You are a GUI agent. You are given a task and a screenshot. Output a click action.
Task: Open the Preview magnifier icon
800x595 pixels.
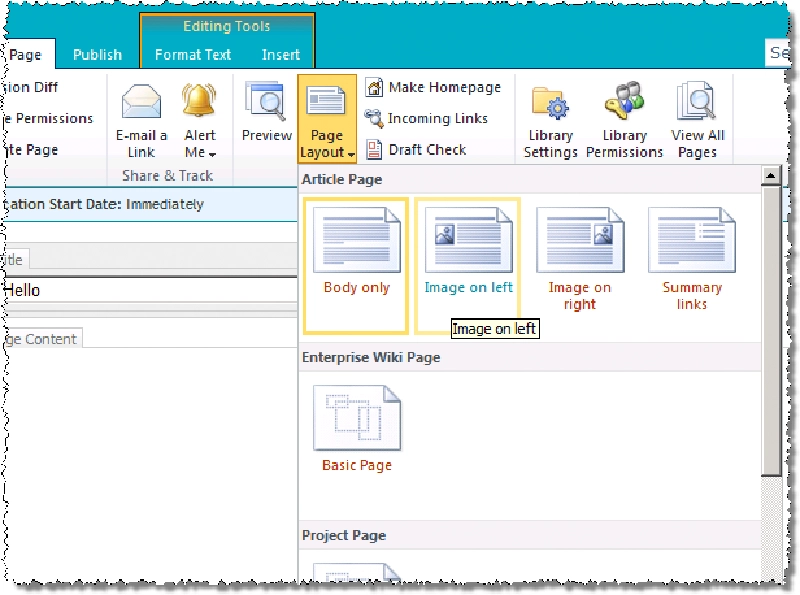265,100
